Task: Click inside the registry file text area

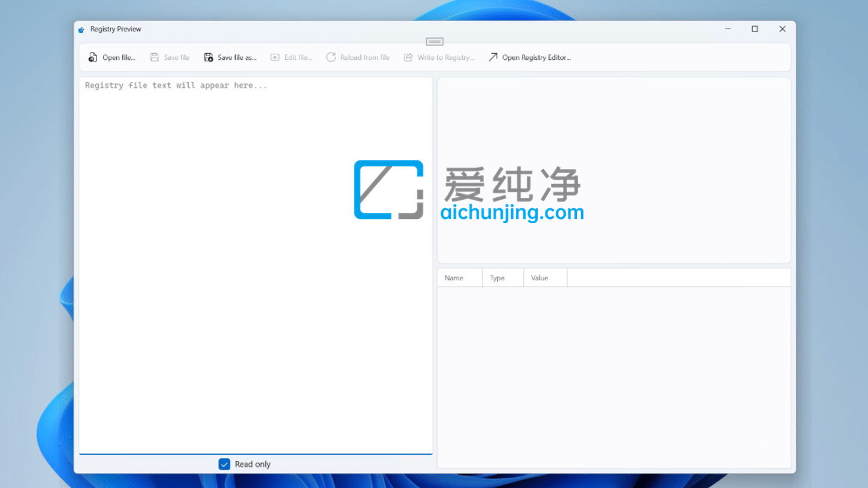Action: 256,265
